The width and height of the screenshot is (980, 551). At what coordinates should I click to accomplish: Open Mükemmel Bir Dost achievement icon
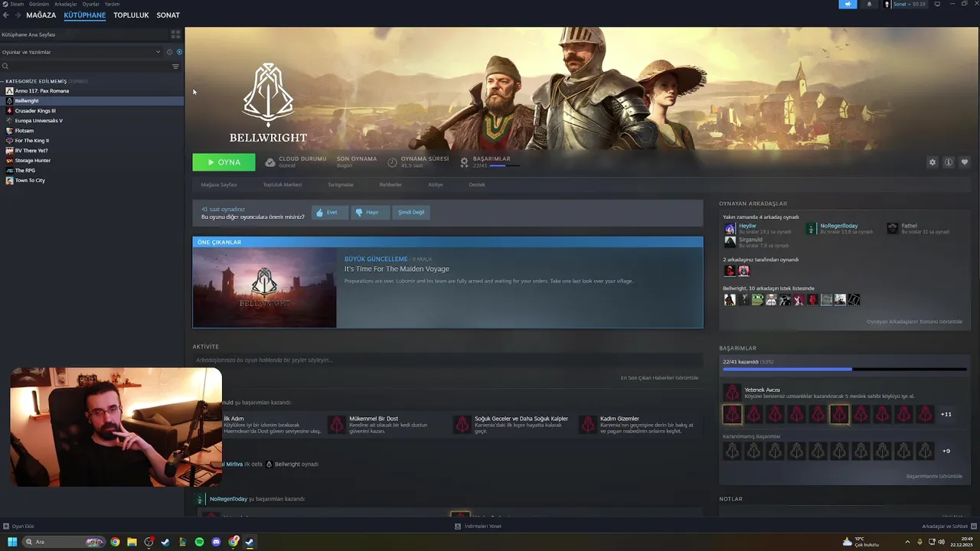point(337,424)
